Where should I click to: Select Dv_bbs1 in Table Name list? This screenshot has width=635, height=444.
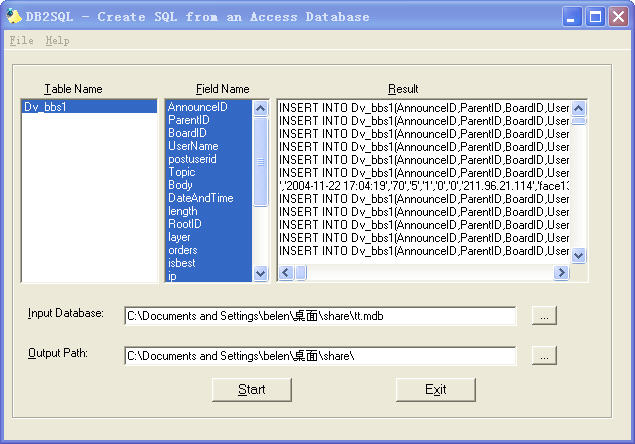(89, 107)
